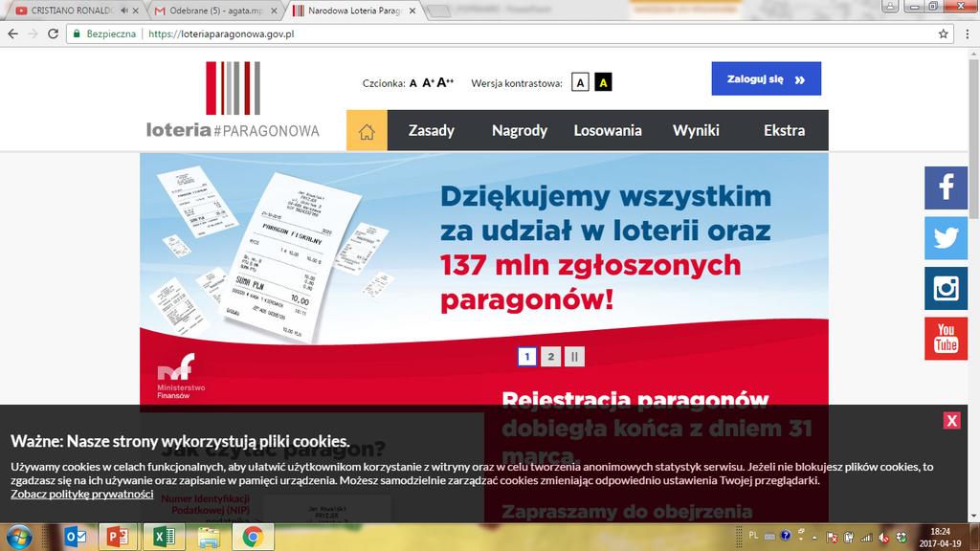Show hidden tray icons arrow

pyautogui.click(x=814, y=537)
